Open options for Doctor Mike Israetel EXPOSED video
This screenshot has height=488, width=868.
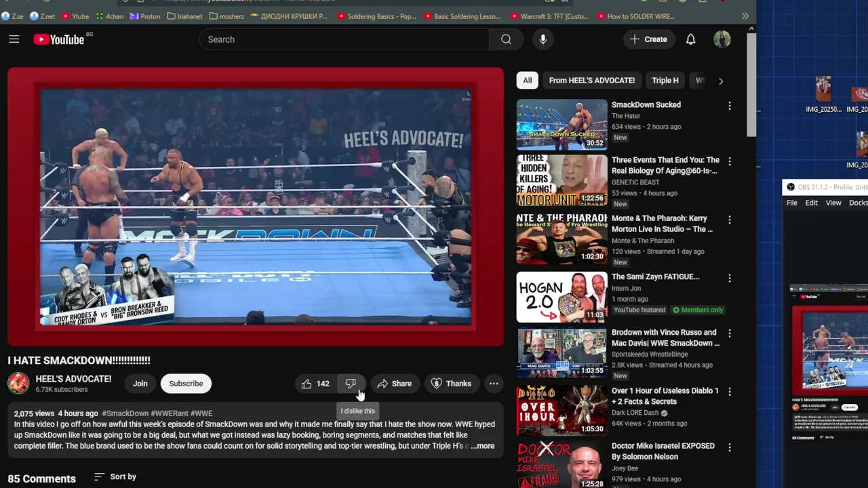730,447
